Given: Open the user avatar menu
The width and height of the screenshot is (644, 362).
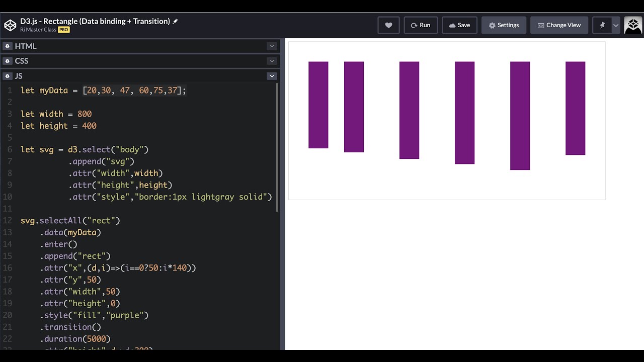Looking at the screenshot, I should pyautogui.click(x=633, y=25).
